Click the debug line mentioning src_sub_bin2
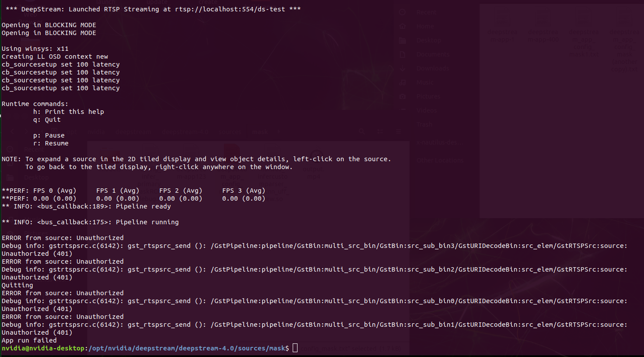This screenshot has width=644, height=357. pyautogui.click(x=315, y=269)
